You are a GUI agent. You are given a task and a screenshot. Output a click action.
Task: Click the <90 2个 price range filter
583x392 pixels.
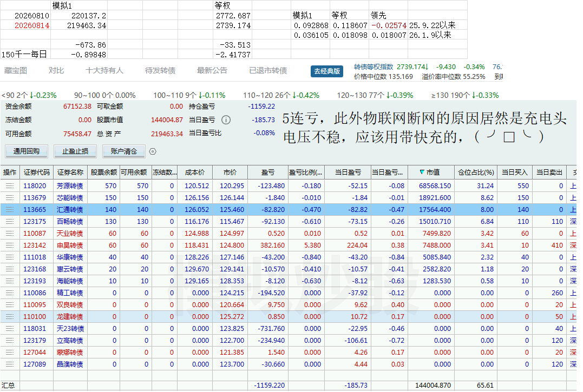(29, 95)
